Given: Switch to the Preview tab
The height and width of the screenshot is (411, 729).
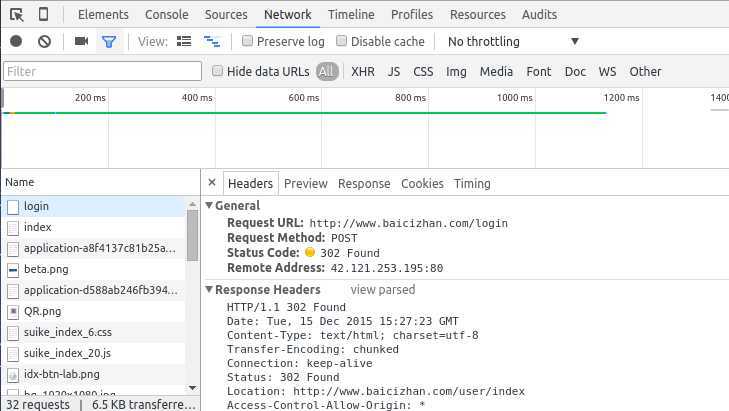Looking at the screenshot, I should 305,184.
